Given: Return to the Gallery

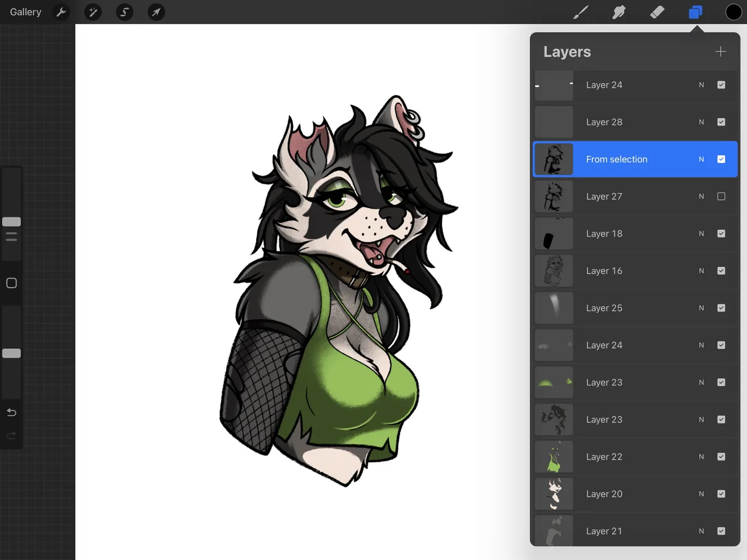Looking at the screenshot, I should pos(26,12).
